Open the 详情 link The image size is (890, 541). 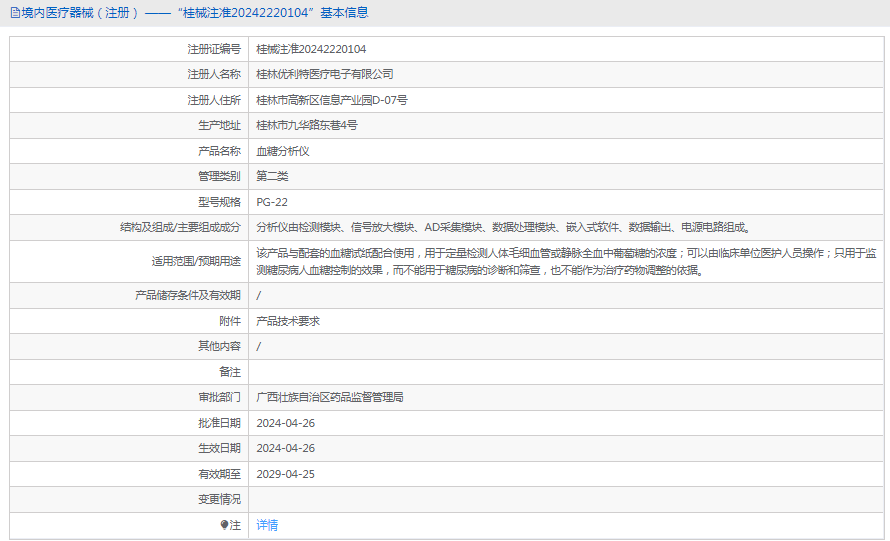click(267, 525)
